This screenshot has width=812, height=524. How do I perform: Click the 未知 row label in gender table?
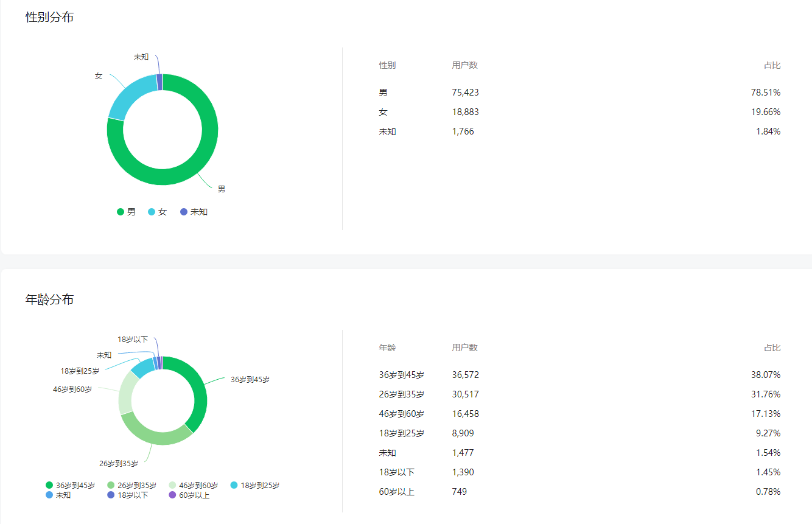point(387,131)
